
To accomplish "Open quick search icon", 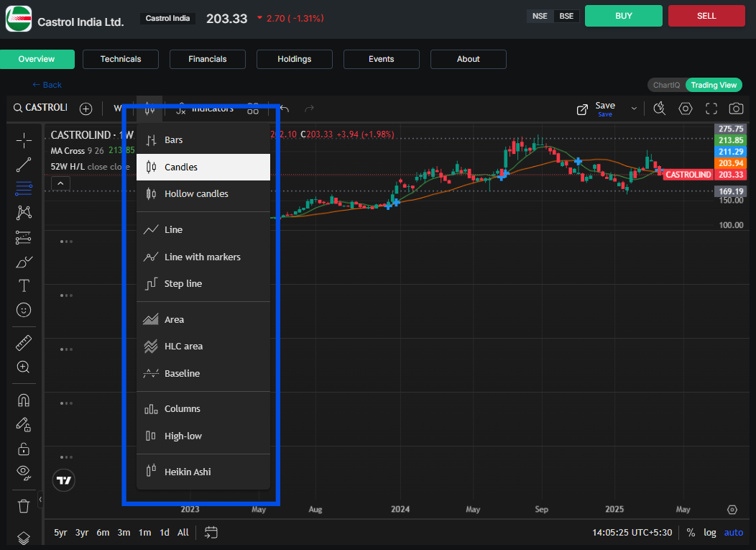I will pos(660,109).
